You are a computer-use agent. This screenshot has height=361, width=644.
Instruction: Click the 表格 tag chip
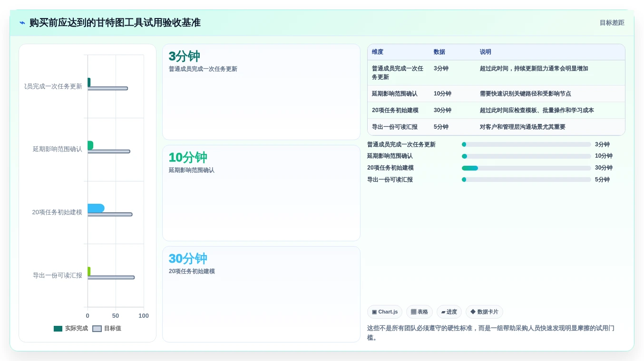(x=420, y=312)
